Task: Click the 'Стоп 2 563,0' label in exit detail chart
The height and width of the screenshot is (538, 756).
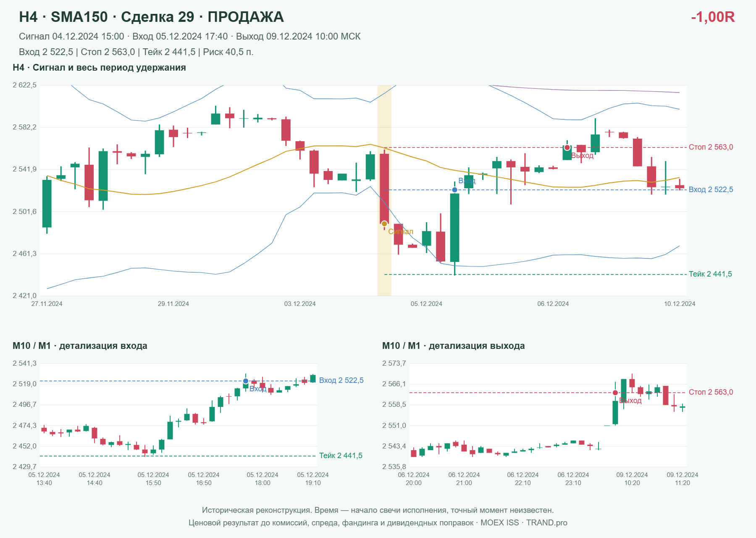Action: (x=711, y=392)
